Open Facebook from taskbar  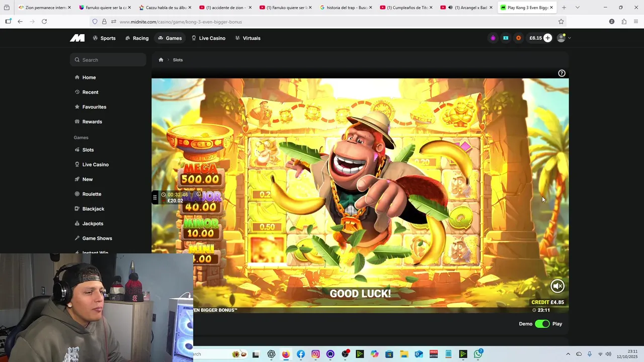[301, 354]
